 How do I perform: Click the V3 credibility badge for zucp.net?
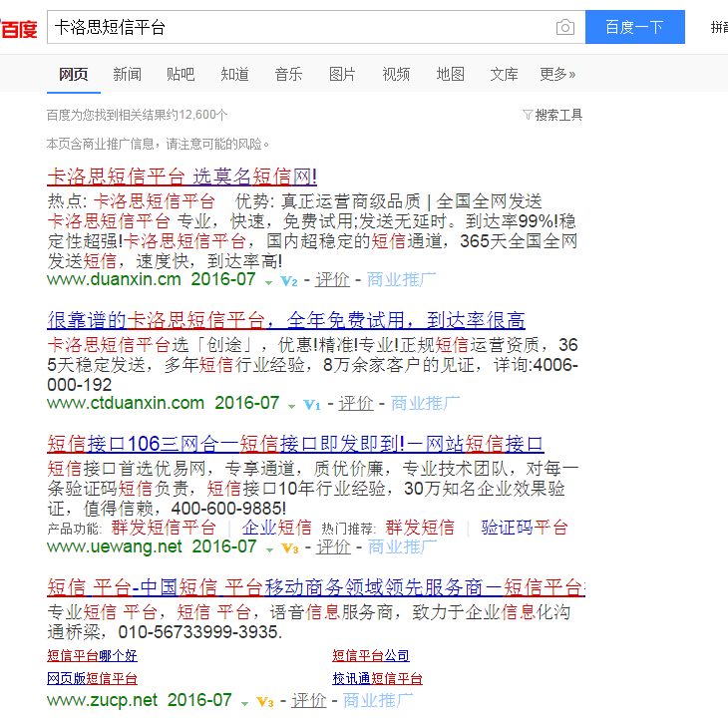click(x=264, y=702)
